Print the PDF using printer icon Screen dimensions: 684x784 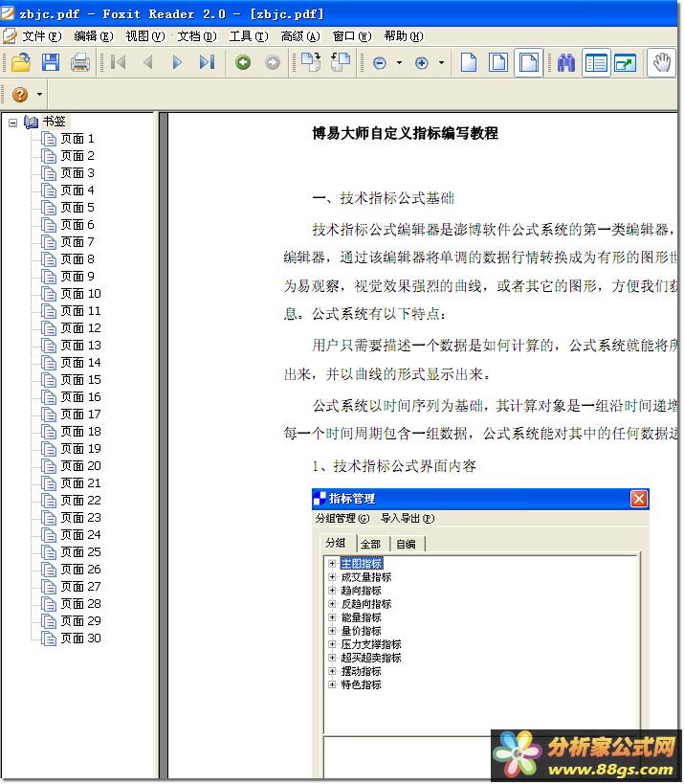pos(80,63)
